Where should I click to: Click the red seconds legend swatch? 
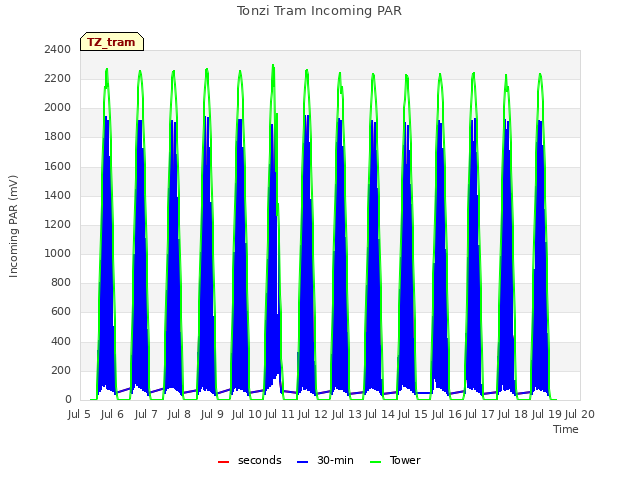point(224,462)
